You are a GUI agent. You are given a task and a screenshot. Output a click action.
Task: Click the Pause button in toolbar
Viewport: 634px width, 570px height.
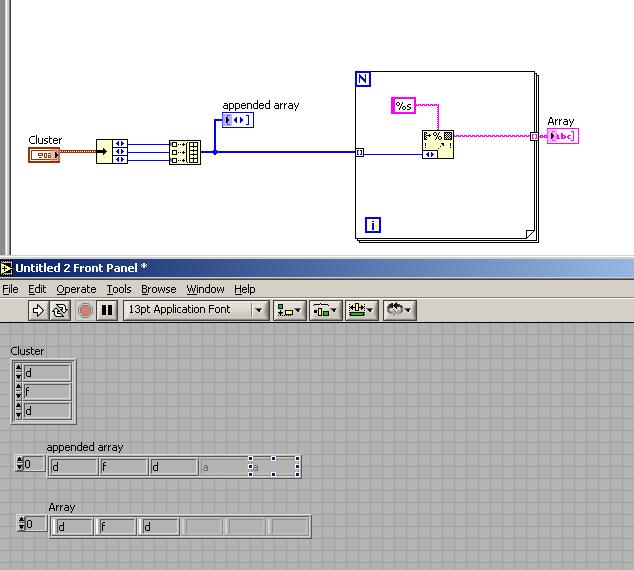(x=107, y=310)
